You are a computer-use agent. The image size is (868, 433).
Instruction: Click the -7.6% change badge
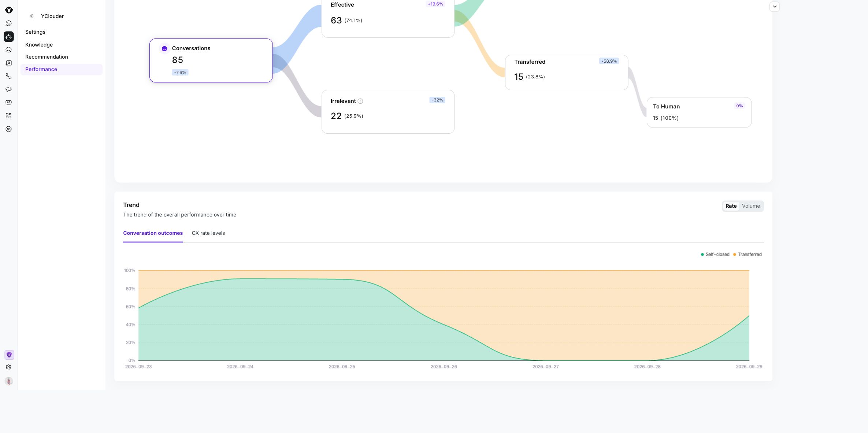180,73
